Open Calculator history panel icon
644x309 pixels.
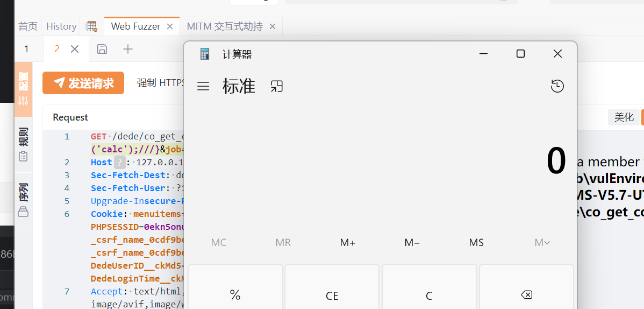point(557,86)
